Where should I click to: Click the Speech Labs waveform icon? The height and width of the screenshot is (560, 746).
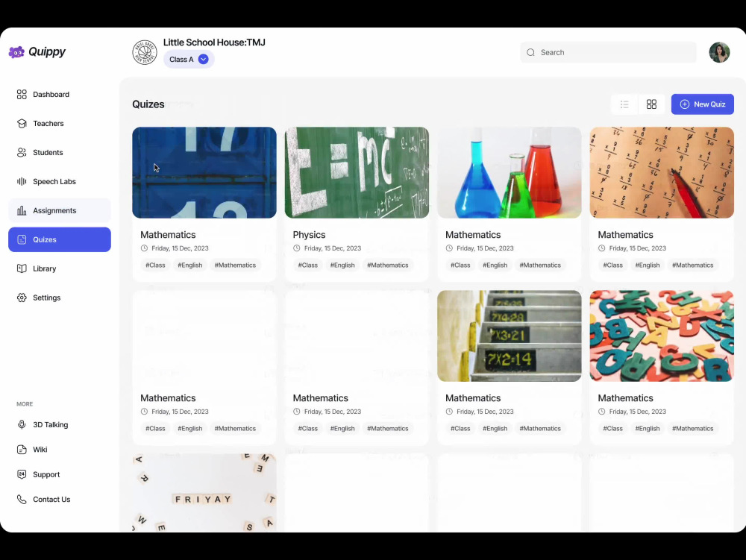tap(22, 182)
